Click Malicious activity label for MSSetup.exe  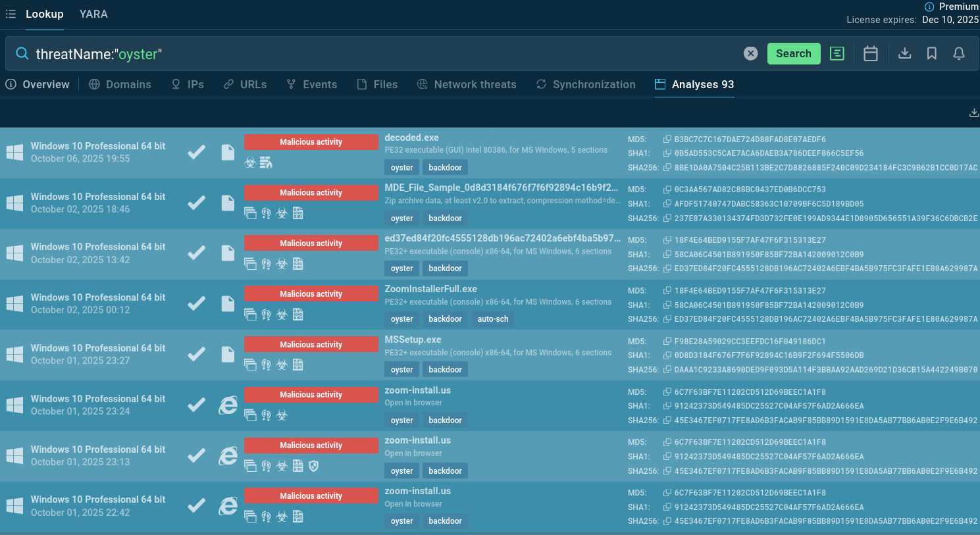[311, 344]
